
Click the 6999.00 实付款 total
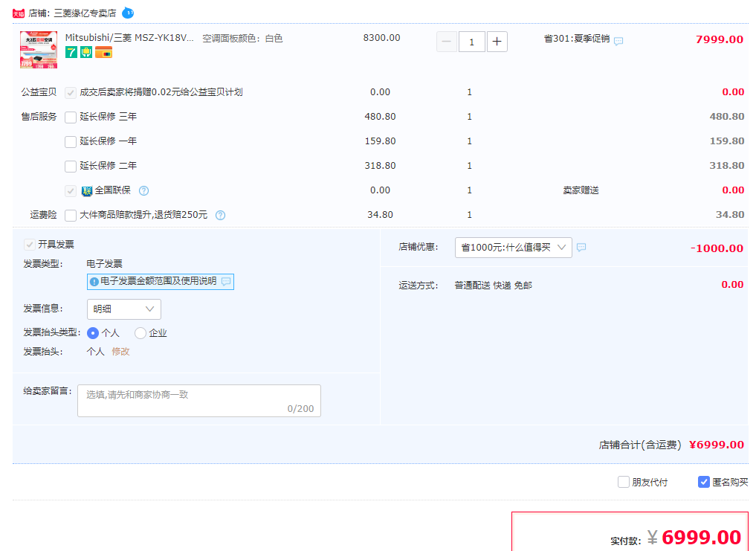(x=701, y=538)
